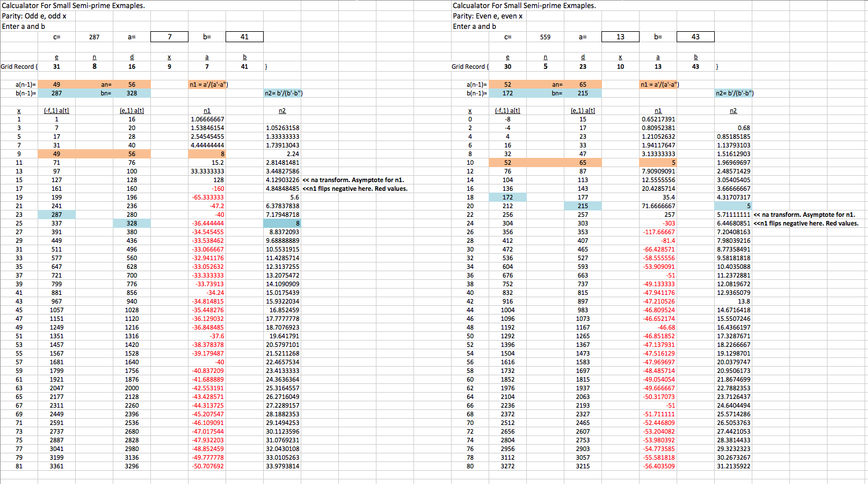The height and width of the screenshot is (484, 868).
Task: Select the a= input box containing 7
Action: point(169,36)
